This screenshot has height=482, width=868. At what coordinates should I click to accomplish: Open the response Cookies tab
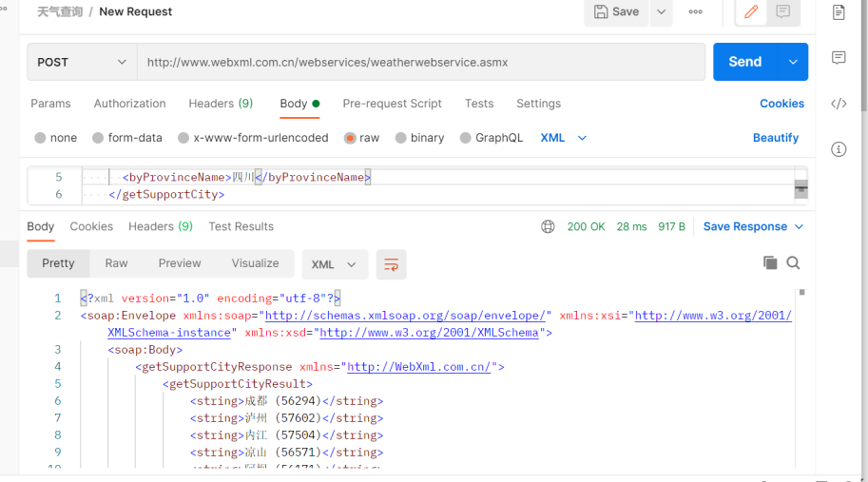[91, 226]
